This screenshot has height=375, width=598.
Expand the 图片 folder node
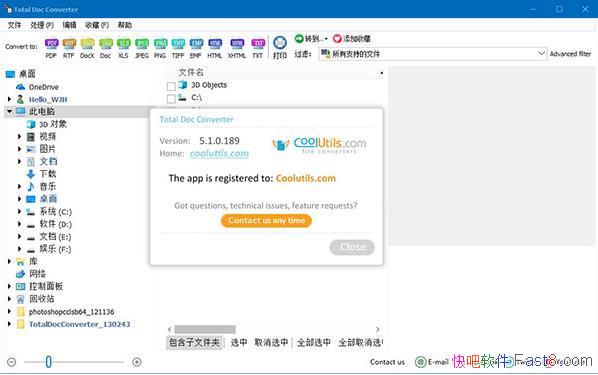pos(19,149)
